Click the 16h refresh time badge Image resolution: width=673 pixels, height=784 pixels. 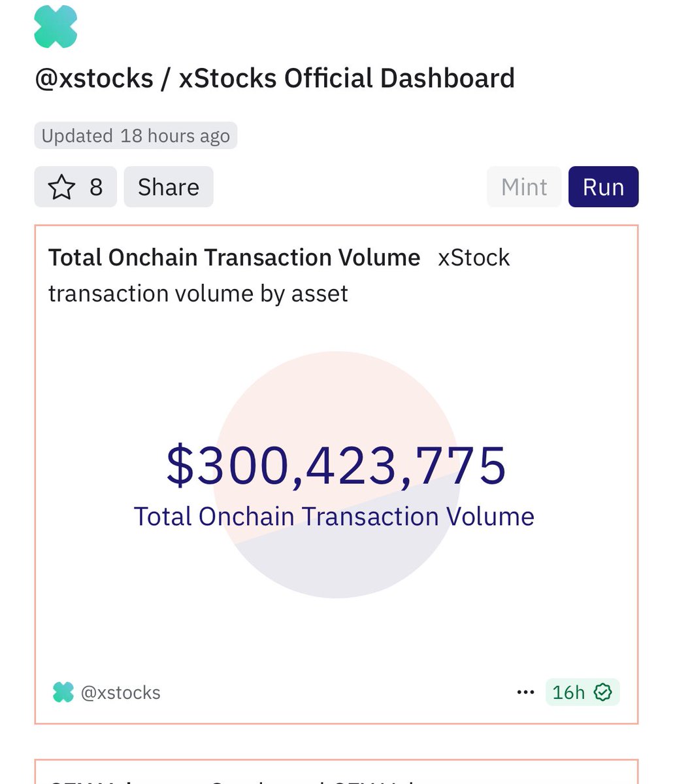tap(568, 692)
